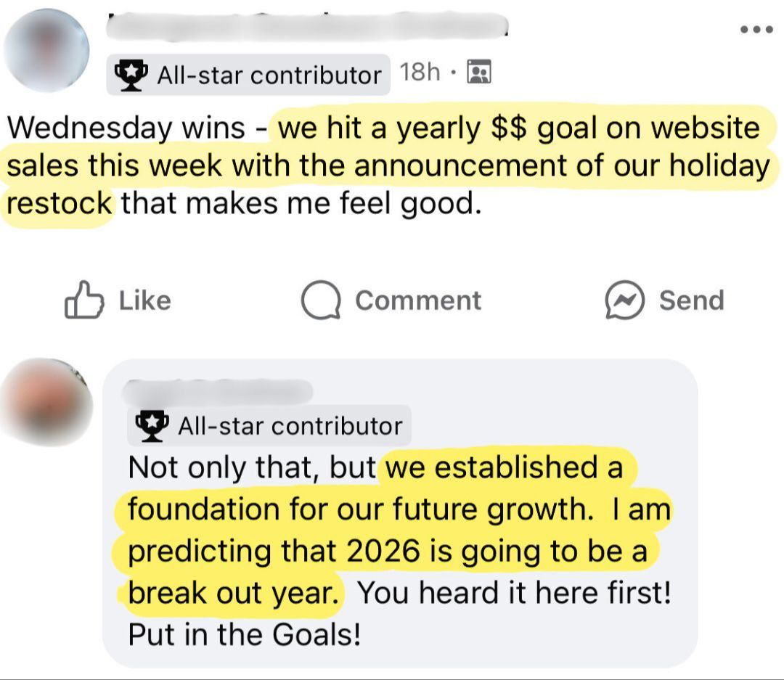Click the Send text label
The height and width of the screenshot is (680, 784).
click(x=692, y=300)
